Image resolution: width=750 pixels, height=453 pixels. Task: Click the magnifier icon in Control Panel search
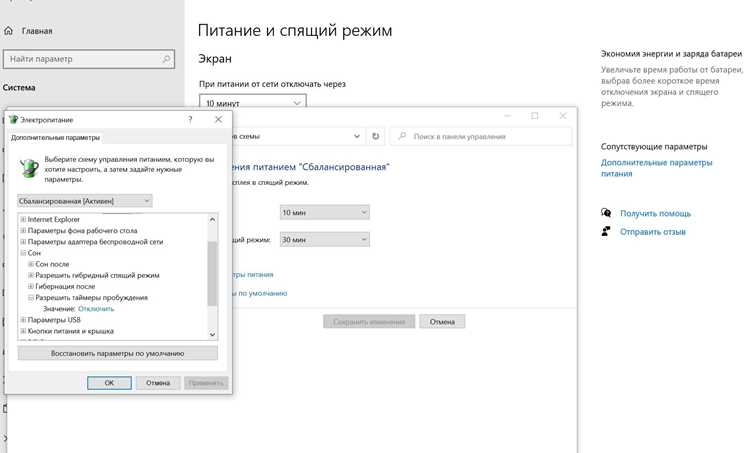[x=402, y=136]
